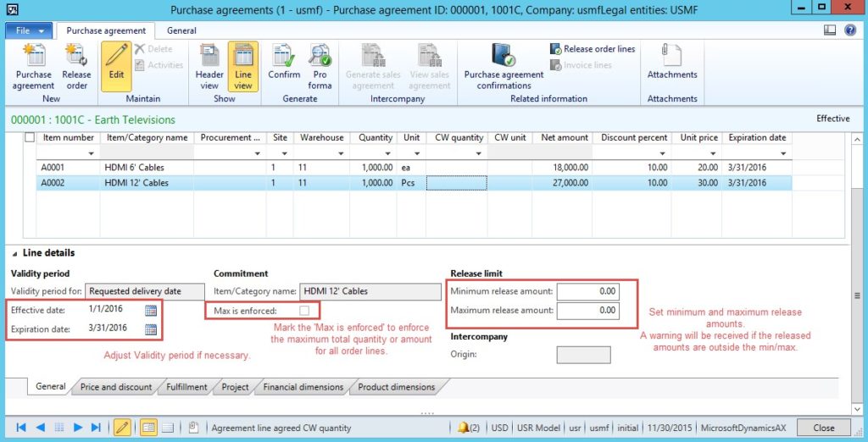This screenshot has width=868, height=442.
Task: Open Invoice lines
Action: tap(581, 65)
